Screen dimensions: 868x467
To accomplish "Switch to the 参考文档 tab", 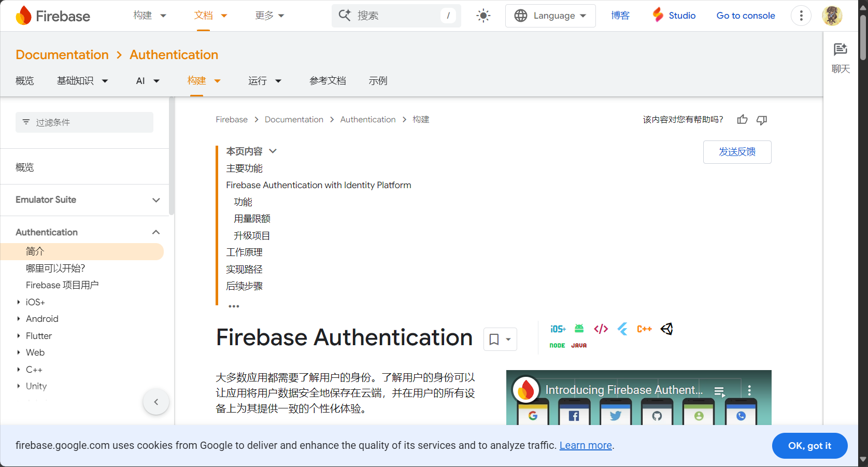I will click(x=328, y=81).
